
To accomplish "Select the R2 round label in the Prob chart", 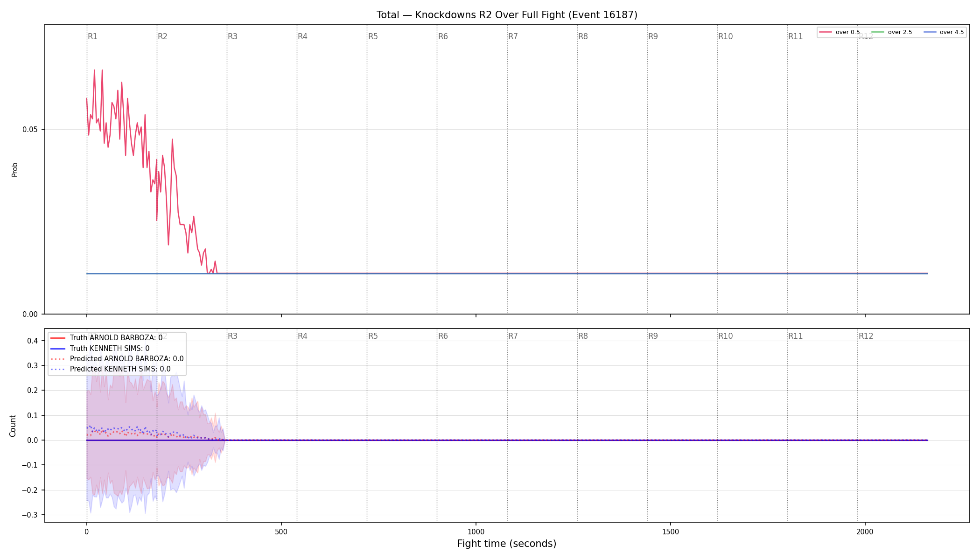I will pos(163,36).
